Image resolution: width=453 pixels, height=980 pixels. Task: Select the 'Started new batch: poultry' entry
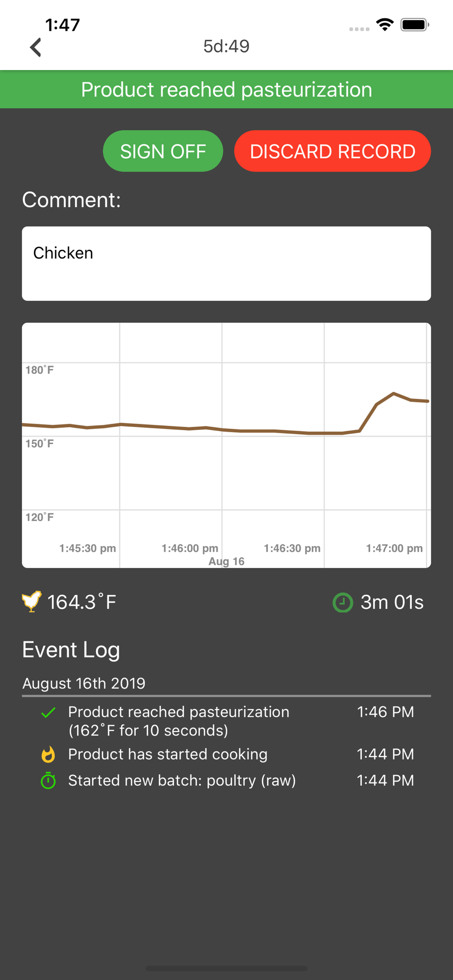(182, 780)
